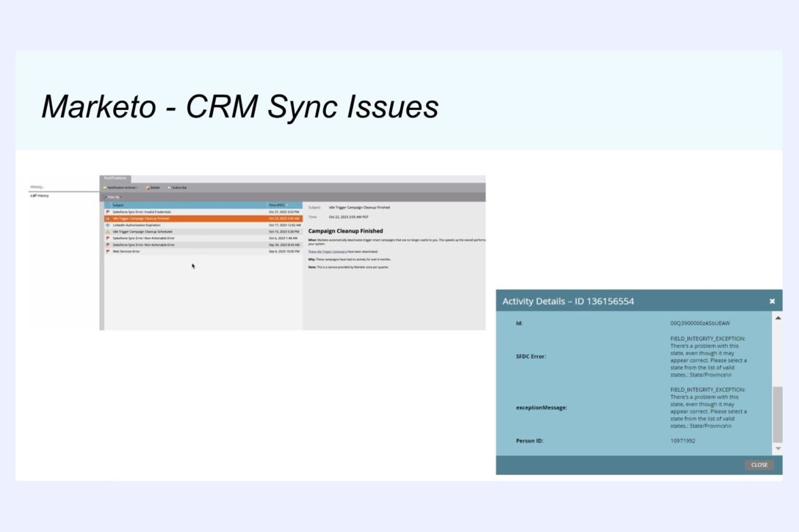The width and height of the screenshot is (799, 532).
Task: Select the Notifications tab
Action: tap(115, 179)
